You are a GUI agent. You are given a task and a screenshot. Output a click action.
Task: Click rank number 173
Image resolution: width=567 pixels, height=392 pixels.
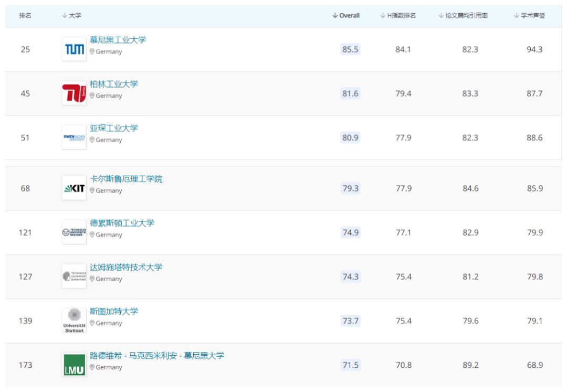(x=25, y=365)
